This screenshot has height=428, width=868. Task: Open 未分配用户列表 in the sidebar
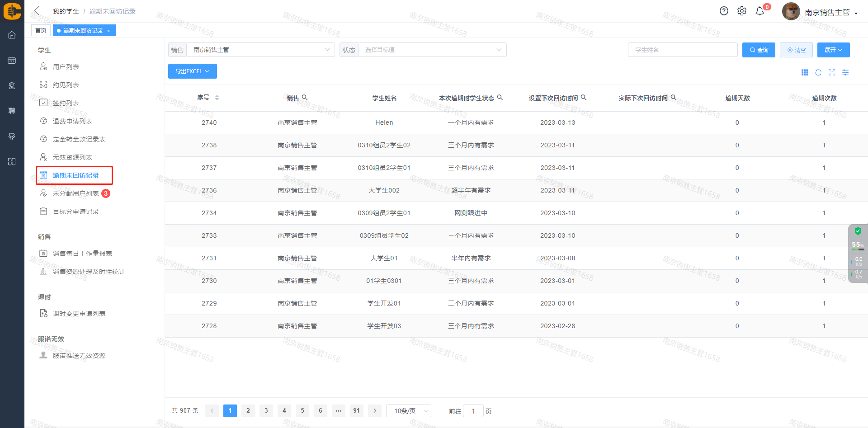pyautogui.click(x=75, y=193)
